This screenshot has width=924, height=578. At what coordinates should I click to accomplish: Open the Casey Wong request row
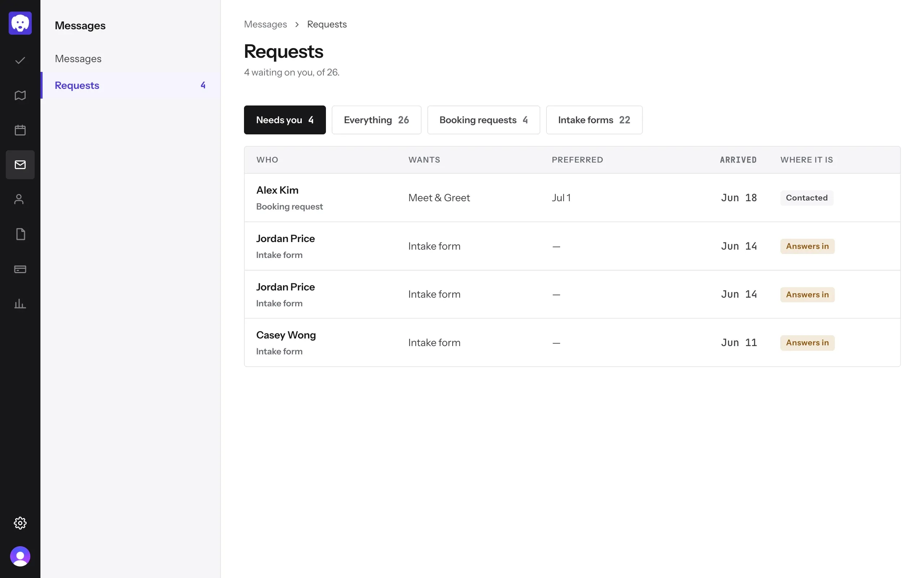[x=572, y=342]
